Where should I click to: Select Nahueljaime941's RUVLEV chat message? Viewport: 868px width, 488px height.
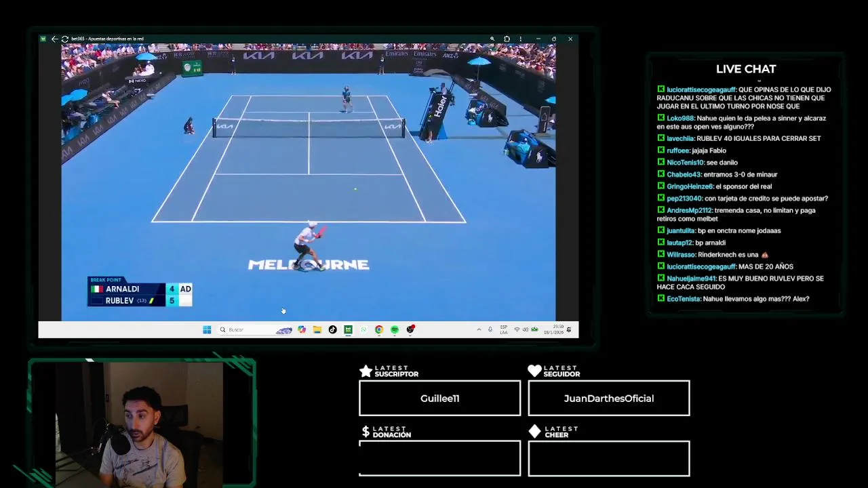[x=740, y=283]
